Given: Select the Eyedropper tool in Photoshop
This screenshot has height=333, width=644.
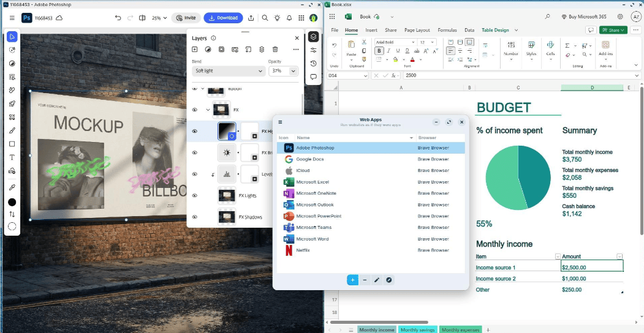Looking at the screenshot, I should (12, 187).
